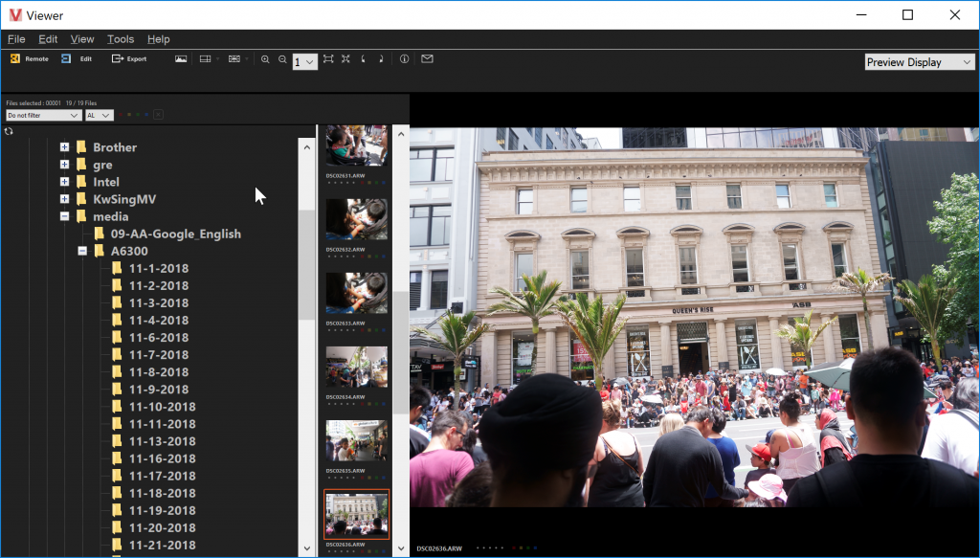The image size is (980, 558).
Task: Click the crossed-out box next to color labels
Action: [158, 115]
